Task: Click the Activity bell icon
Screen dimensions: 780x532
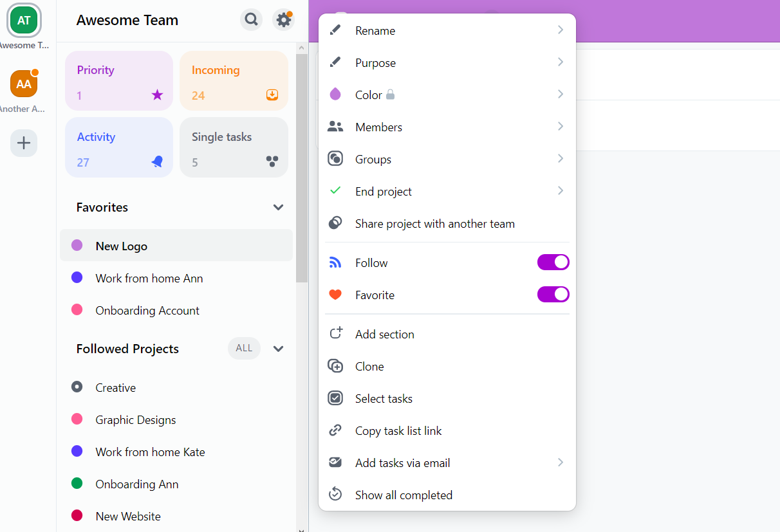Action: point(157,162)
